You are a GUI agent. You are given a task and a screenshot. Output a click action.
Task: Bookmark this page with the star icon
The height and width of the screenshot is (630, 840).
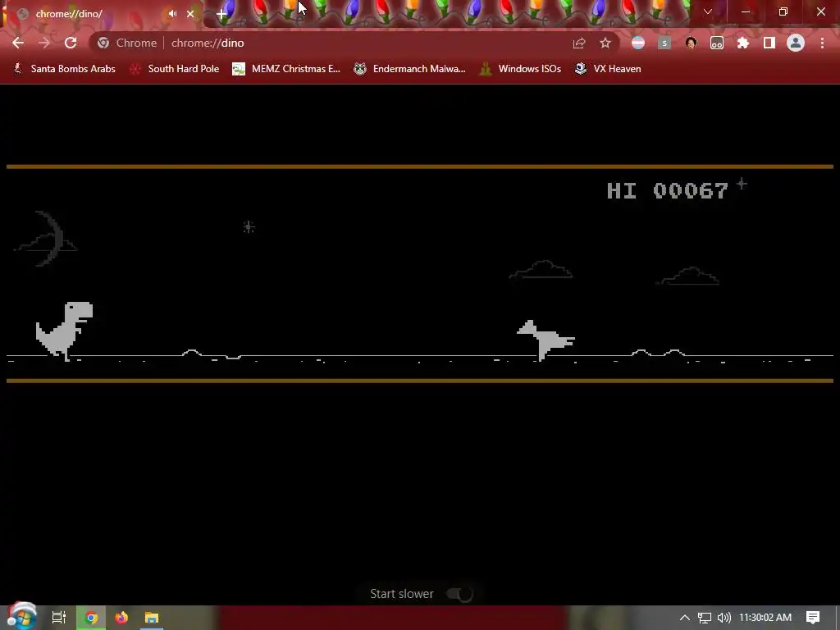click(x=605, y=43)
